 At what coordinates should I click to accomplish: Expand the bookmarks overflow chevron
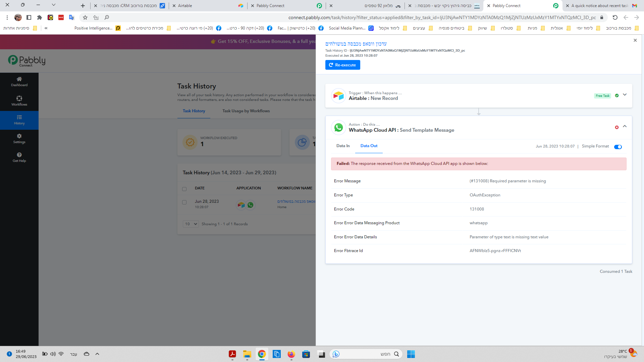pyautogui.click(x=46, y=28)
